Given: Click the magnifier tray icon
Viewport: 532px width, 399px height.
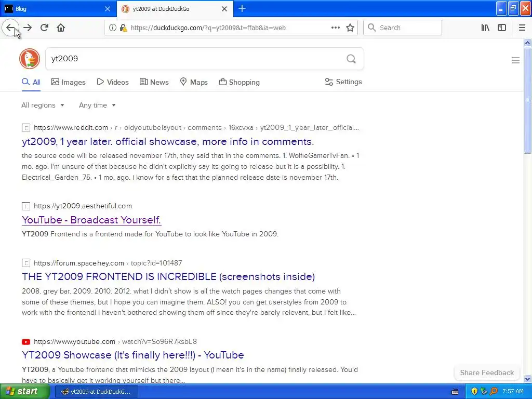Looking at the screenshot, I should [x=494, y=391].
